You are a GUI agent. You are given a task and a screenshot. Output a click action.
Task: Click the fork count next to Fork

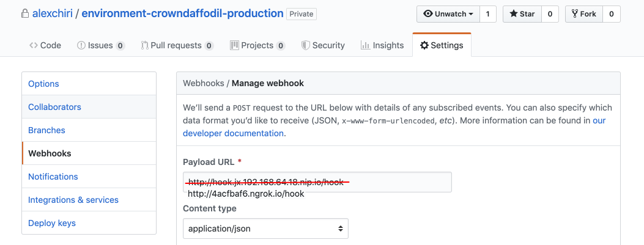(x=611, y=14)
